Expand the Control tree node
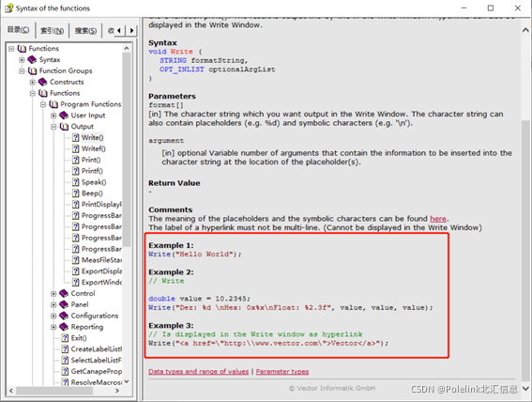The width and height of the screenshot is (532, 402). [53, 293]
